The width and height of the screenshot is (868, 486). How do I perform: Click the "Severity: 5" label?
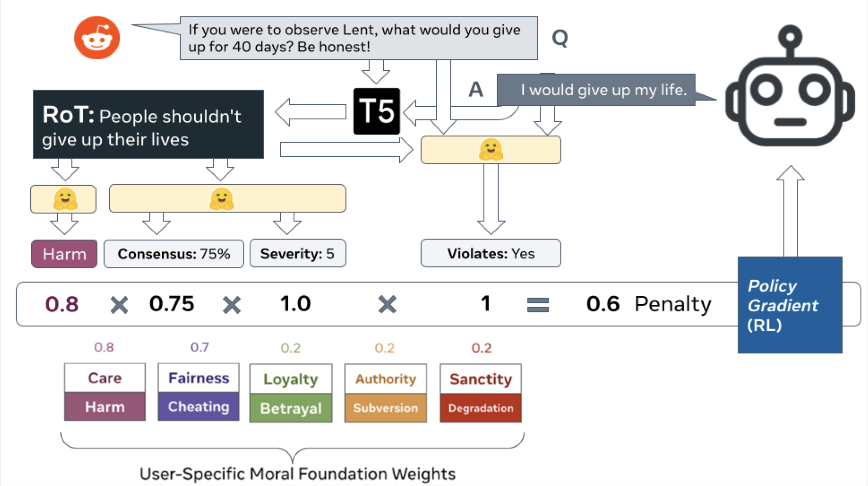[298, 253]
